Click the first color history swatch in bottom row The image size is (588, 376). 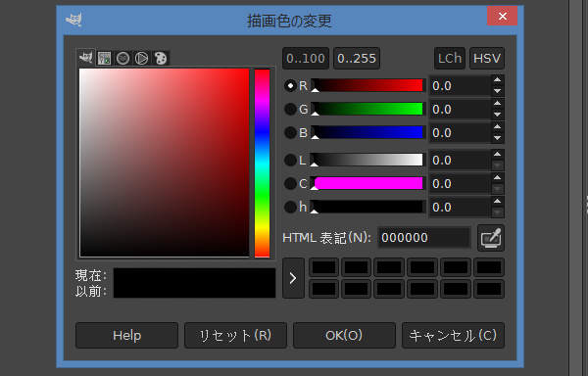pyautogui.click(x=324, y=289)
